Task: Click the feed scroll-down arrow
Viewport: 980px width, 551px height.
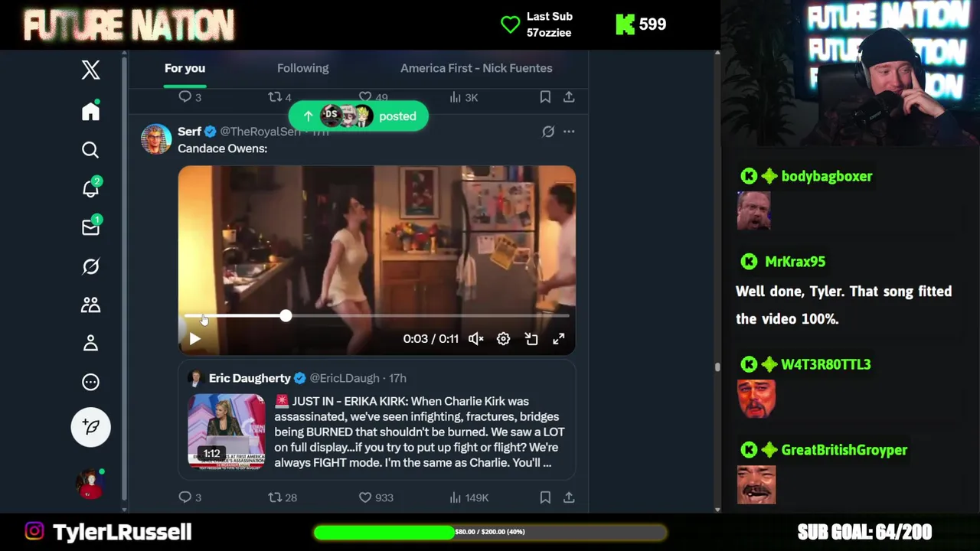Action: (717, 509)
